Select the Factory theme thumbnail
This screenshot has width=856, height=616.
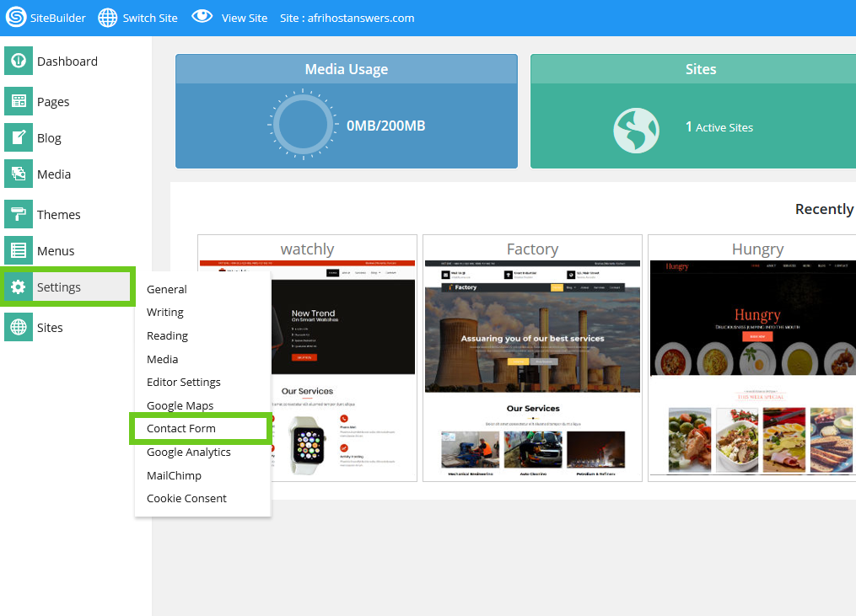[x=532, y=358]
